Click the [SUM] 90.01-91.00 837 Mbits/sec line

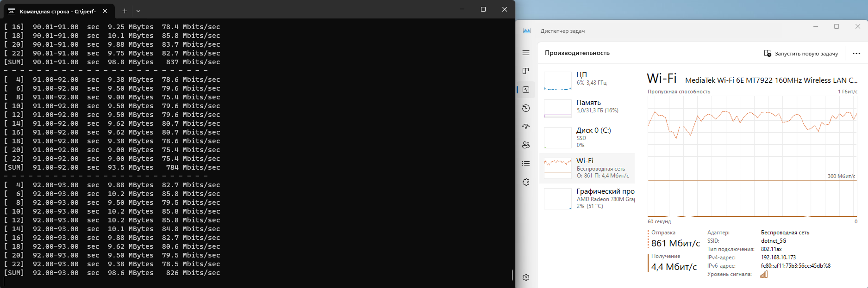click(112, 62)
